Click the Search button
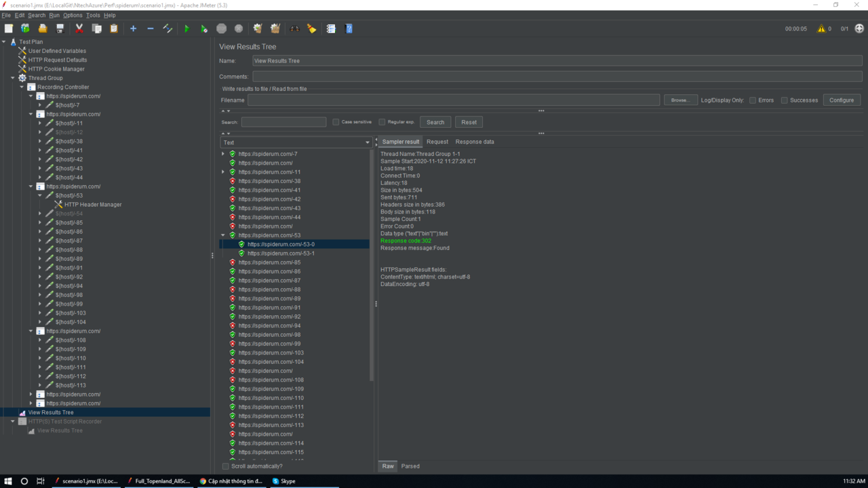The height and width of the screenshot is (488, 868). tap(435, 122)
